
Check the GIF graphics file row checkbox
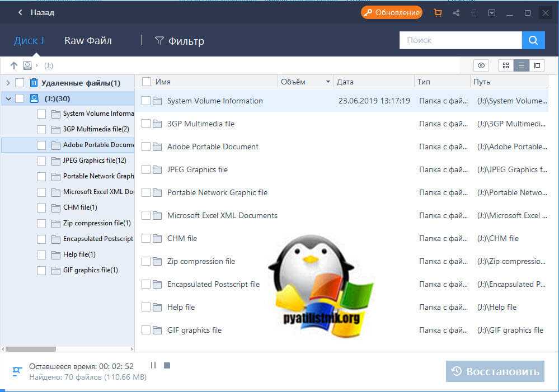(x=146, y=330)
